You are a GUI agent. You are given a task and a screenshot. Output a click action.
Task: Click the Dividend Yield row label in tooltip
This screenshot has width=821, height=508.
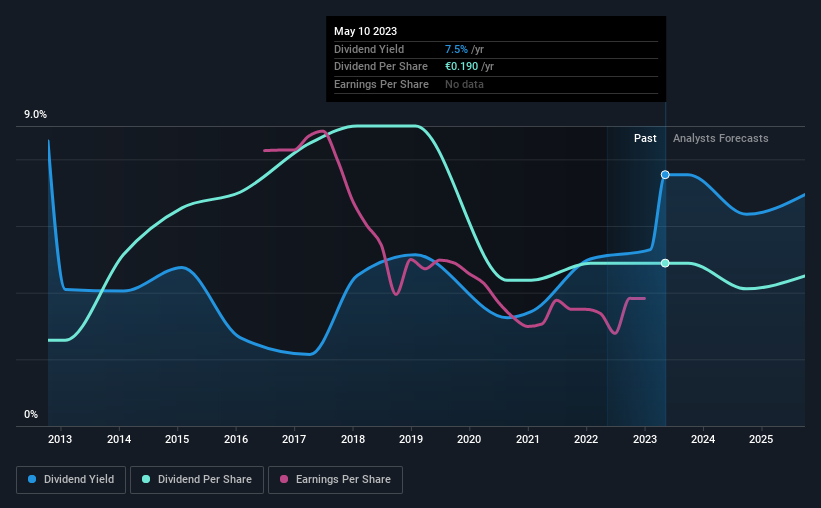(x=369, y=49)
